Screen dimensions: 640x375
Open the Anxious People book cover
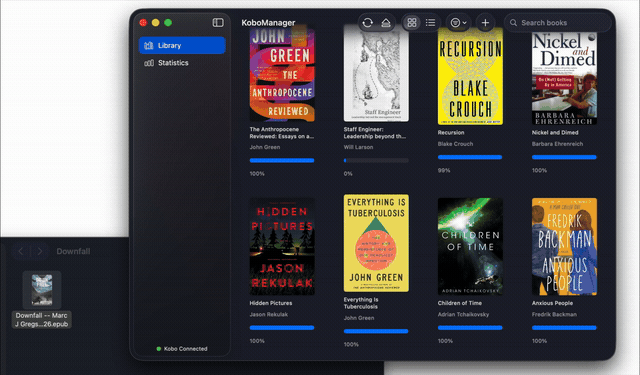click(564, 246)
